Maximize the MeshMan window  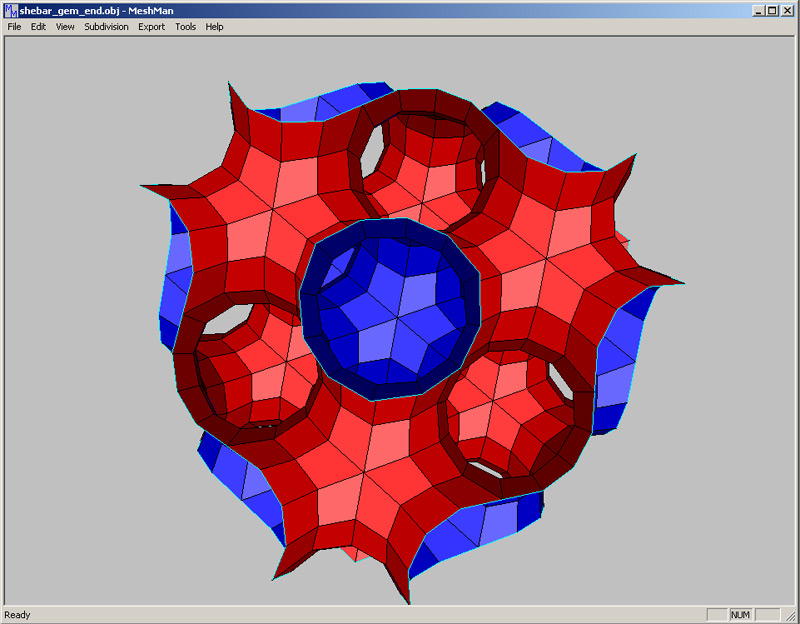[x=772, y=10]
